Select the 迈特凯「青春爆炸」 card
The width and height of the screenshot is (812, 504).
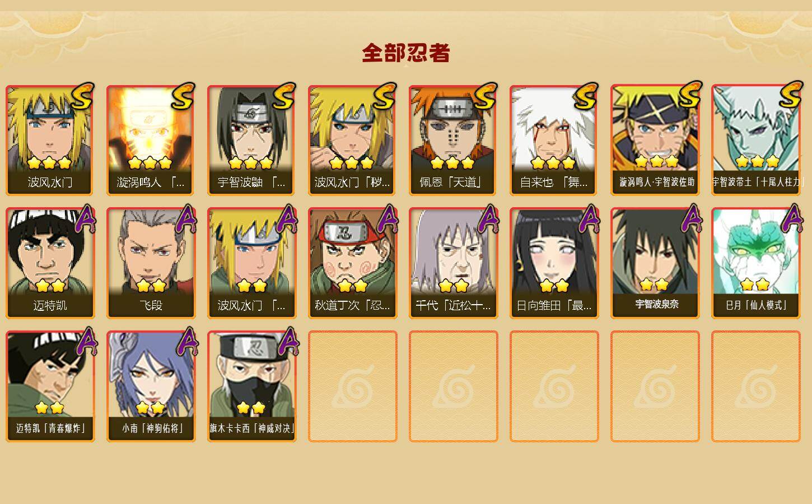click(50, 386)
